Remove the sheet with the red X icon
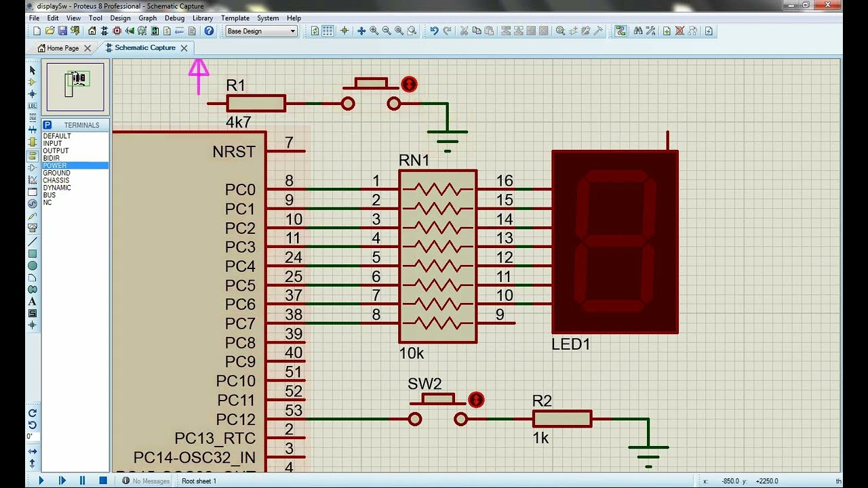 click(x=679, y=31)
